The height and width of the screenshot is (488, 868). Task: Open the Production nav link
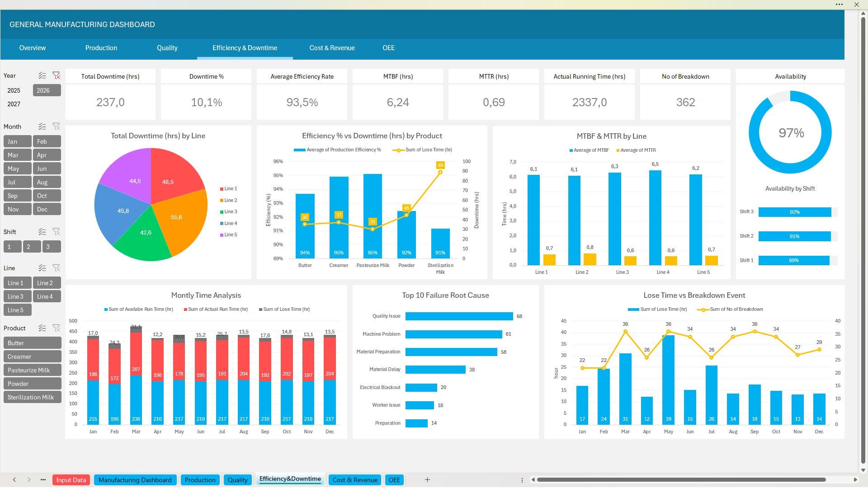point(101,48)
